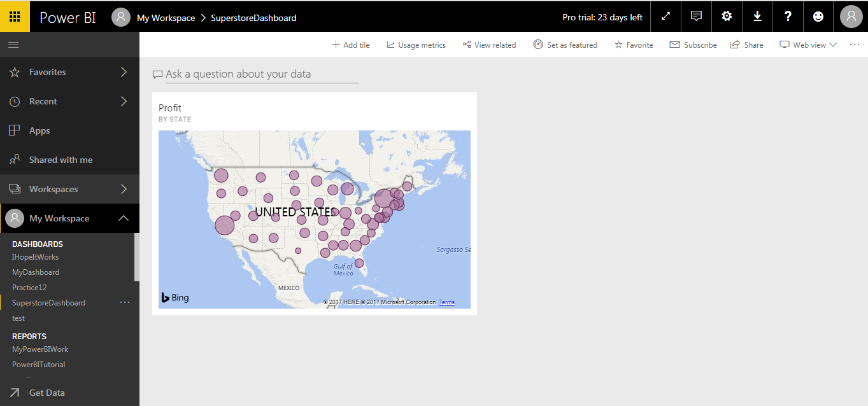Click the Pro trial days left notice

602,18
